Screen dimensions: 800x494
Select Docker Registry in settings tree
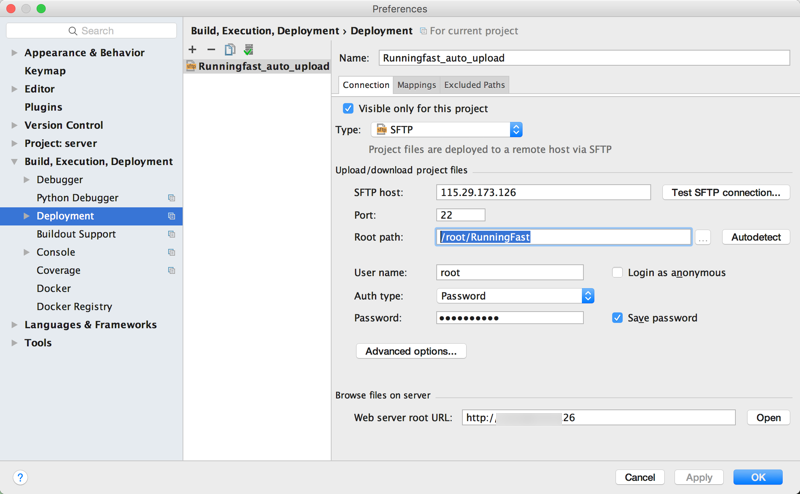[x=74, y=307]
